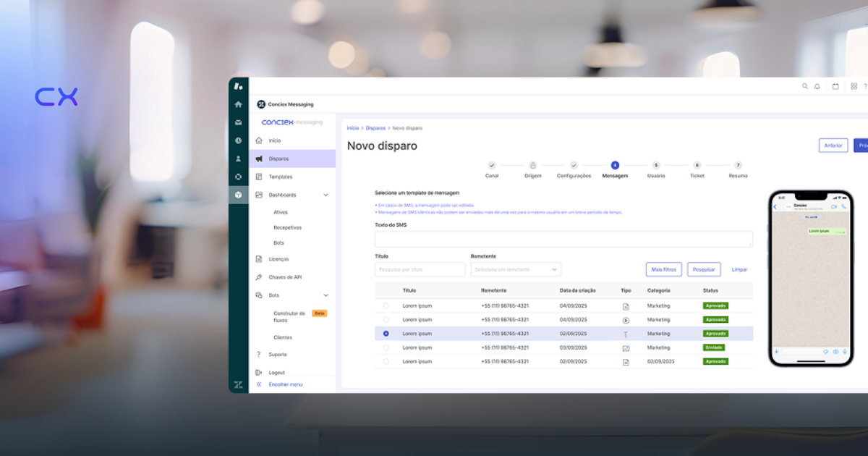Click the Chaves de API key icon
The height and width of the screenshot is (456, 868).
259,277
